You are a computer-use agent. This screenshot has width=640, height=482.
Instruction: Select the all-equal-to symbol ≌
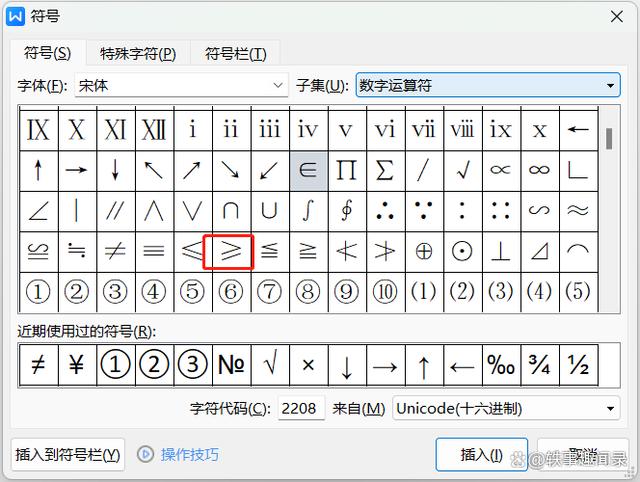click(x=38, y=251)
